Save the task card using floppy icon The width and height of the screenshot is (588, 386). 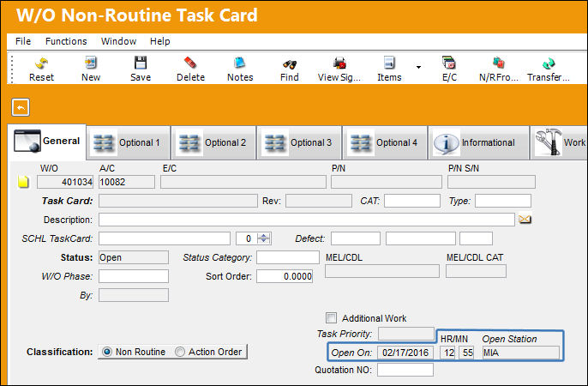pyautogui.click(x=141, y=63)
